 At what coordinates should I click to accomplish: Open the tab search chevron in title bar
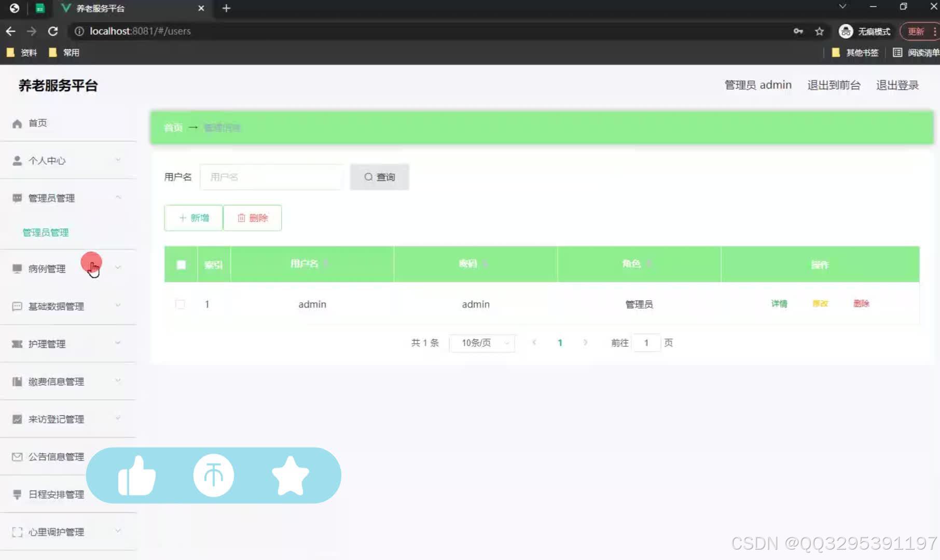842,7
